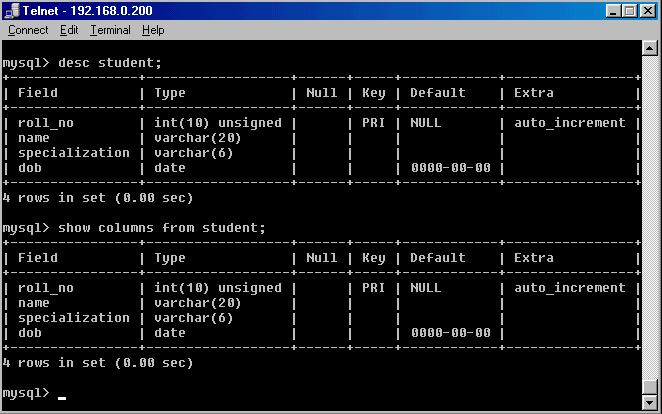Click first table's PRI key value
This screenshot has width=662, height=414.
pyautogui.click(x=373, y=123)
